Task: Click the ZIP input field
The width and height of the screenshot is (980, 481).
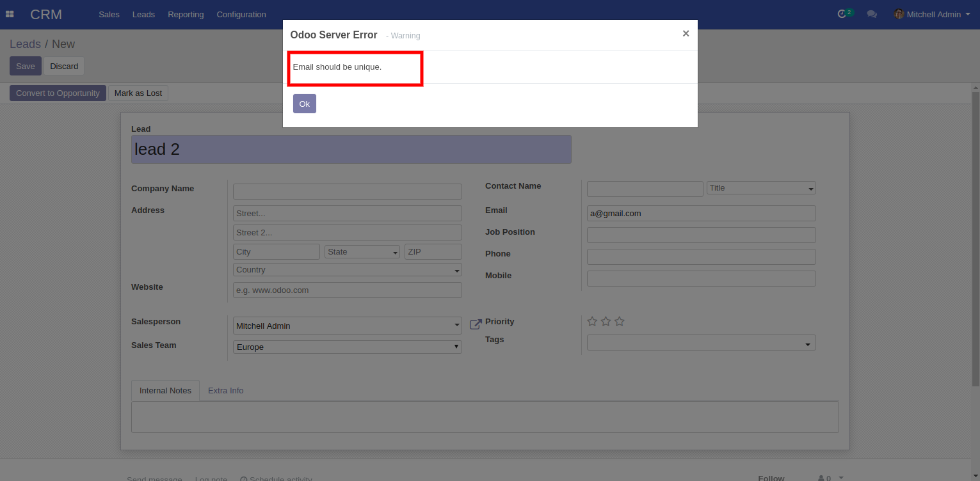Action: click(x=433, y=251)
